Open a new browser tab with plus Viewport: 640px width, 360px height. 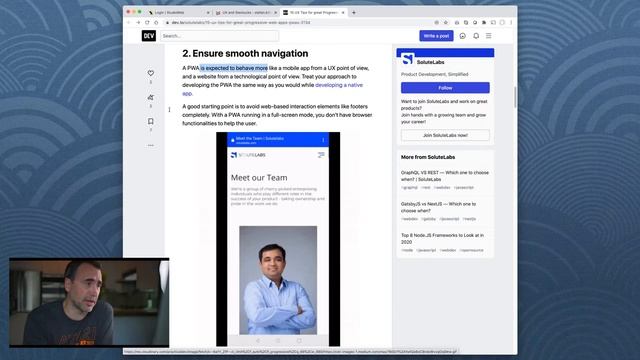click(x=354, y=13)
